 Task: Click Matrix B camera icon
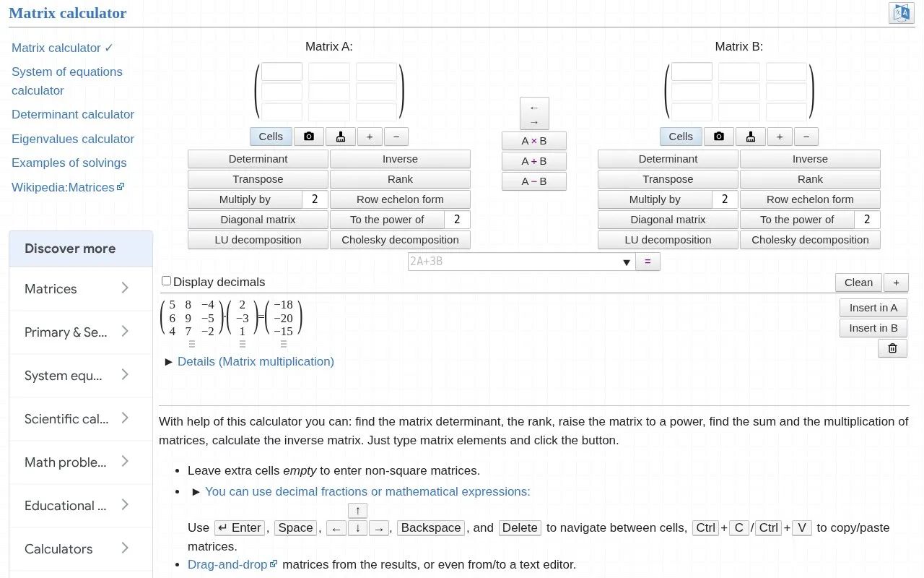click(x=719, y=137)
